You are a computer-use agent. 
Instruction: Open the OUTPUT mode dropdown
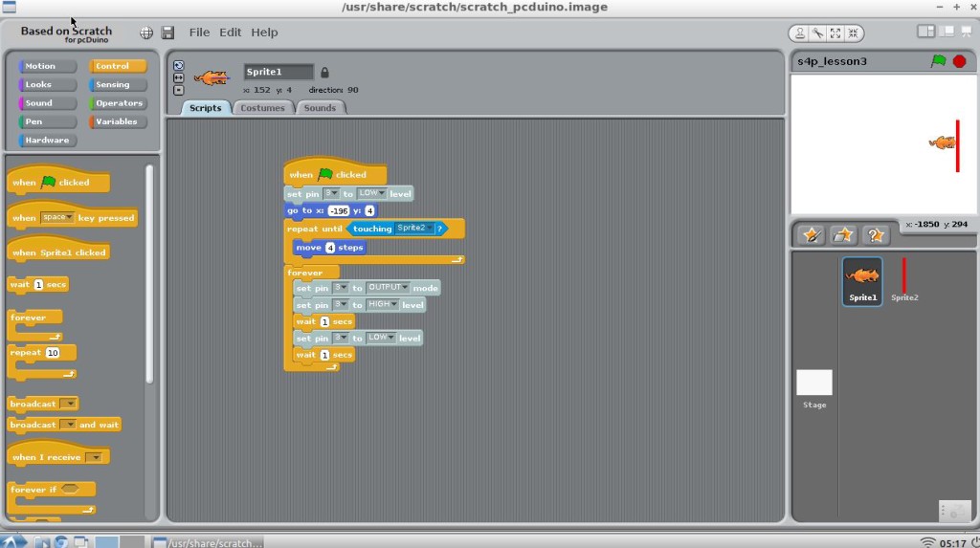point(388,288)
